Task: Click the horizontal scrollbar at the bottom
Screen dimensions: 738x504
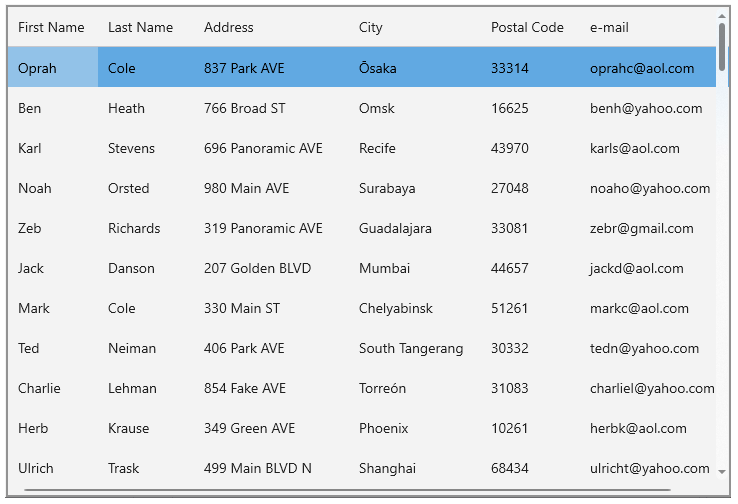Action: pyautogui.click(x=360, y=490)
